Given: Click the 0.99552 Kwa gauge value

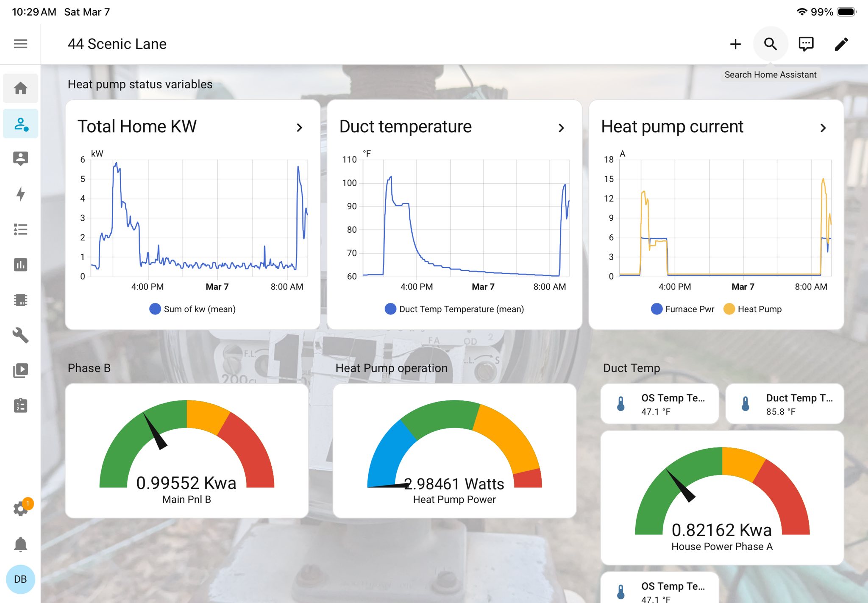Looking at the screenshot, I should pos(186,483).
